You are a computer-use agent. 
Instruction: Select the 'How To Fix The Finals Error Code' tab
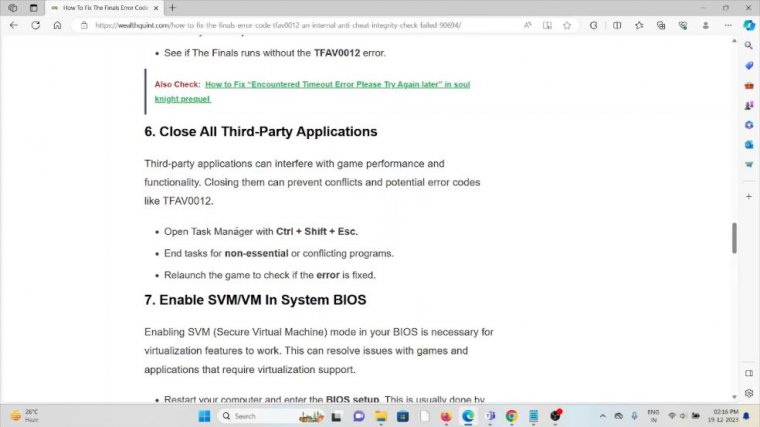coord(100,7)
